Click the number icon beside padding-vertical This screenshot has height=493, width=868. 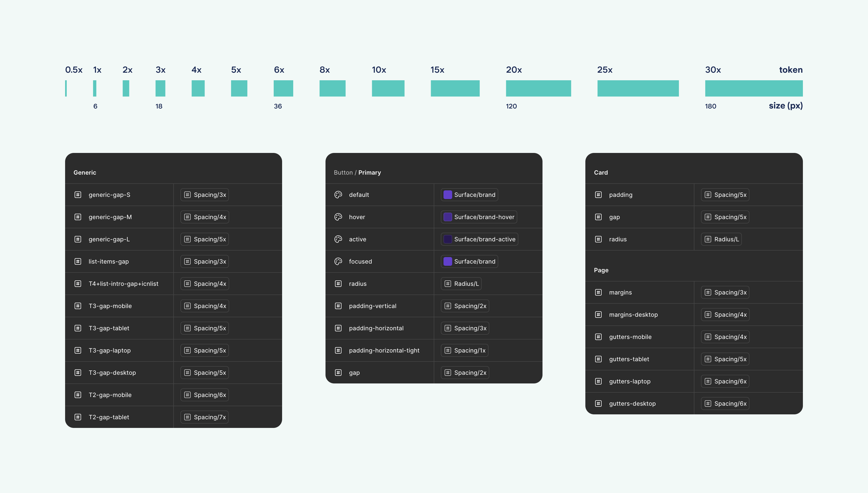click(x=338, y=306)
